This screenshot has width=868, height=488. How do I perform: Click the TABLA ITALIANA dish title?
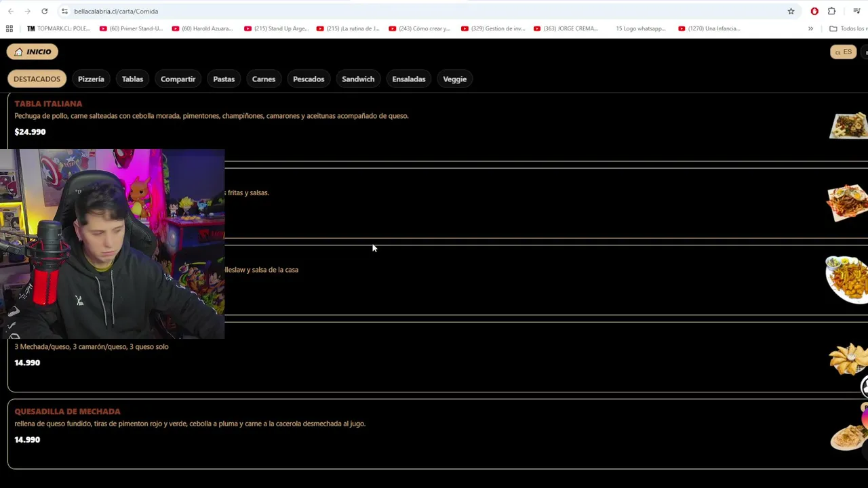pos(48,104)
